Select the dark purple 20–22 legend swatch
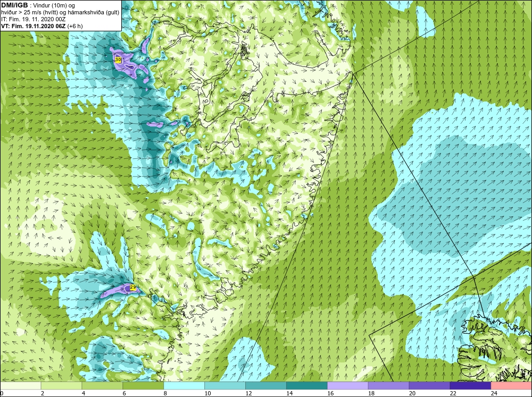The width and height of the screenshot is (532, 397). [x=429, y=386]
